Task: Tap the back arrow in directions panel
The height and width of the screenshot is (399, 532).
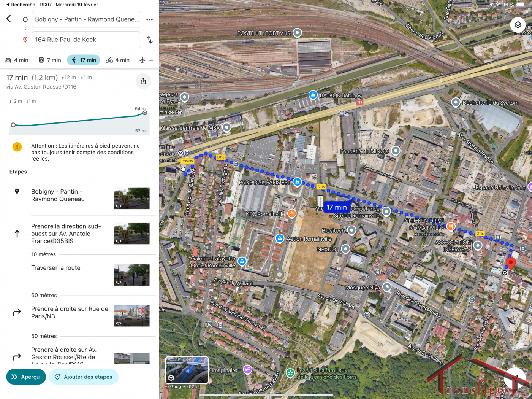Action: 9,19
